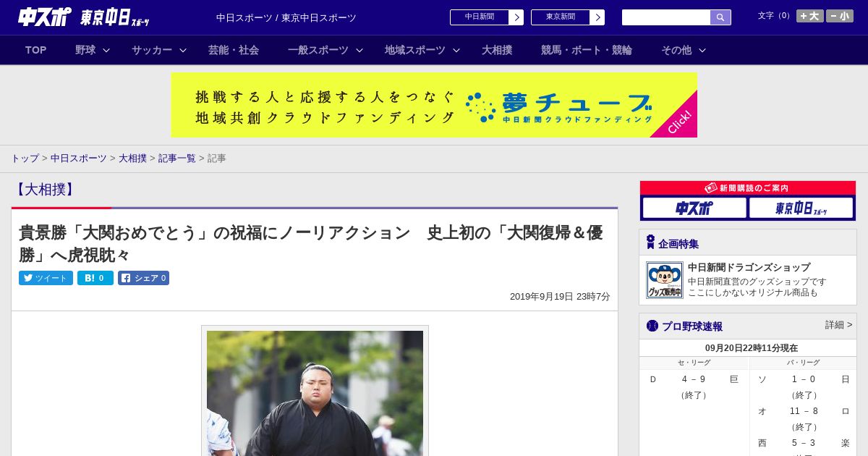
Task: Click the ribbon icon beside 企画特集
Action: (650, 242)
